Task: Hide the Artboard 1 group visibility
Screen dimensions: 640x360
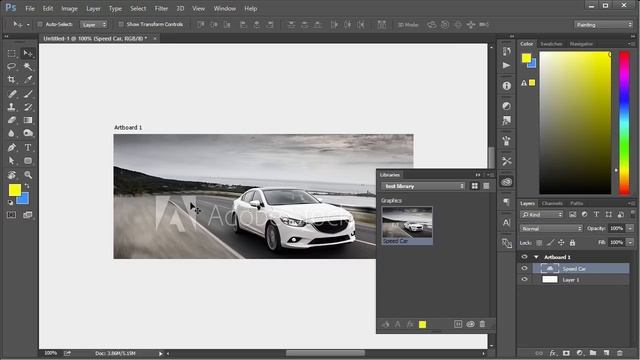Action: tap(524, 257)
